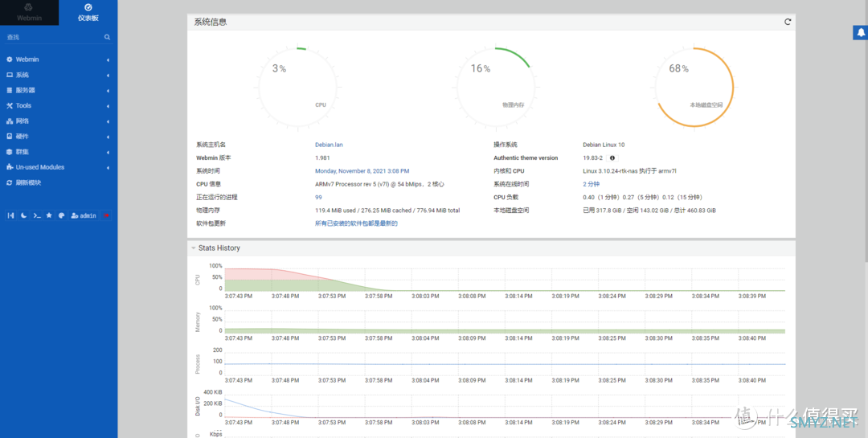Click theme version info icon
The height and width of the screenshot is (438, 868).
pos(612,158)
